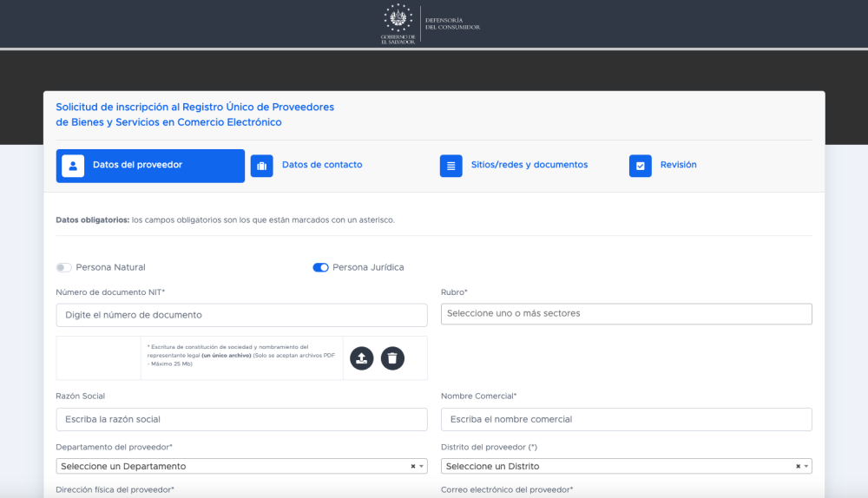868x498 pixels.
Task: Go to the Sitios/redes y documentos tab
Action: pyautogui.click(x=529, y=165)
